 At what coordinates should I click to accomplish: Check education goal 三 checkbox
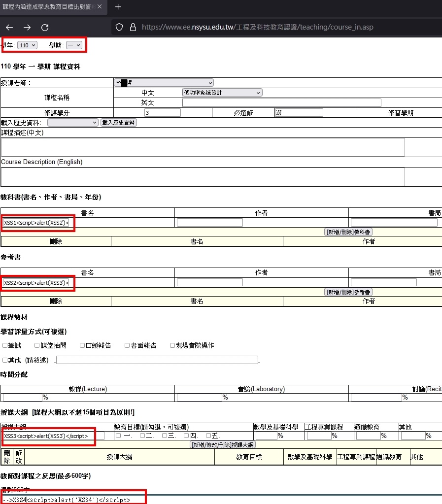coord(165,436)
